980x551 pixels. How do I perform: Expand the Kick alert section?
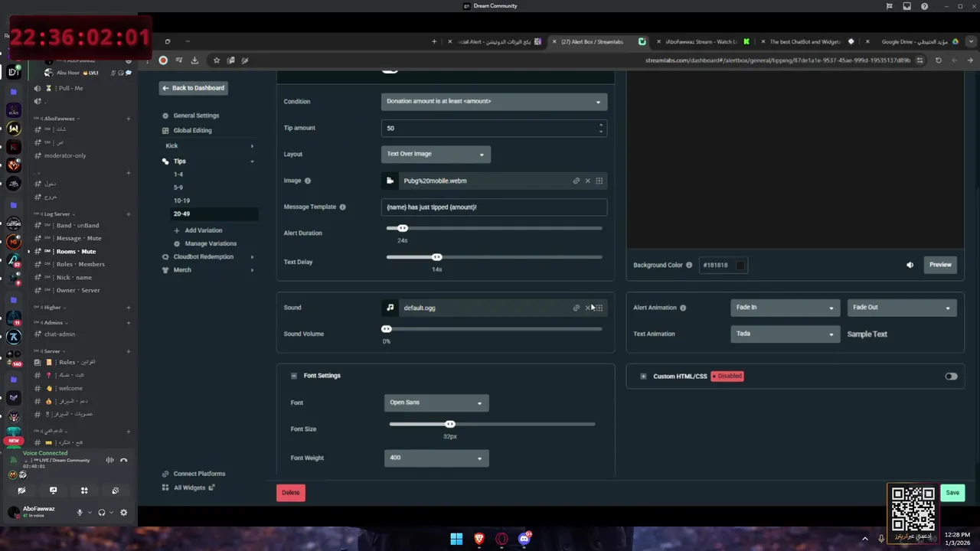tap(252, 145)
